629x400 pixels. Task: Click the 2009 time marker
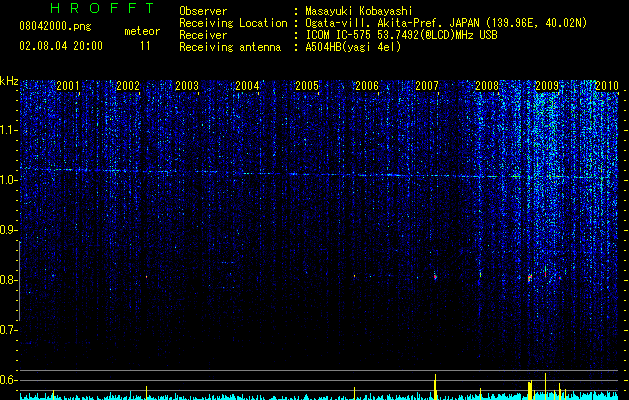[547, 85]
